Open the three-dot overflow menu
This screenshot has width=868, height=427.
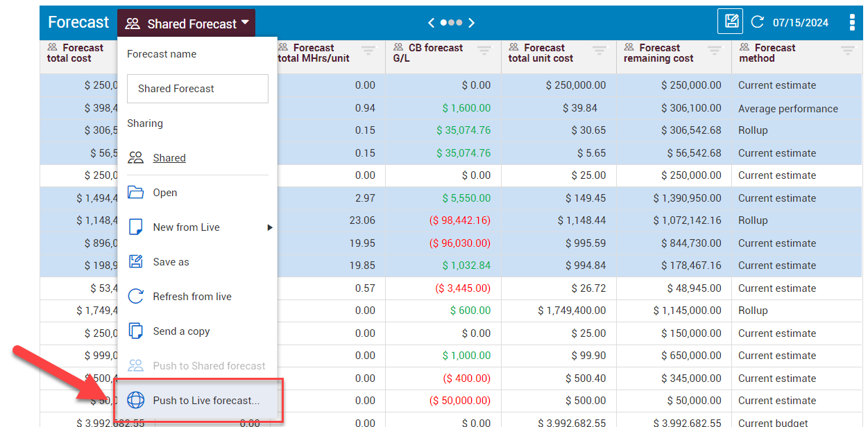click(x=852, y=21)
